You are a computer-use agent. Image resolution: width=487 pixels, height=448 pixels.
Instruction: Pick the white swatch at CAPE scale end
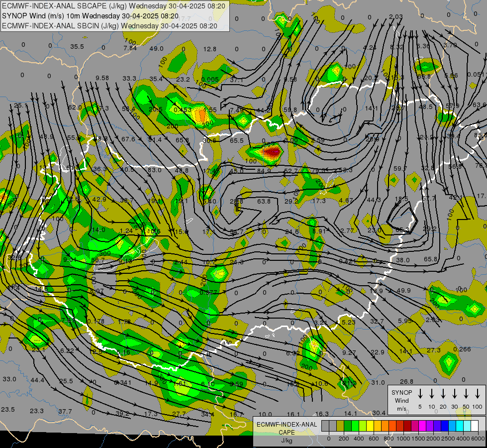pyautogui.click(x=474, y=426)
